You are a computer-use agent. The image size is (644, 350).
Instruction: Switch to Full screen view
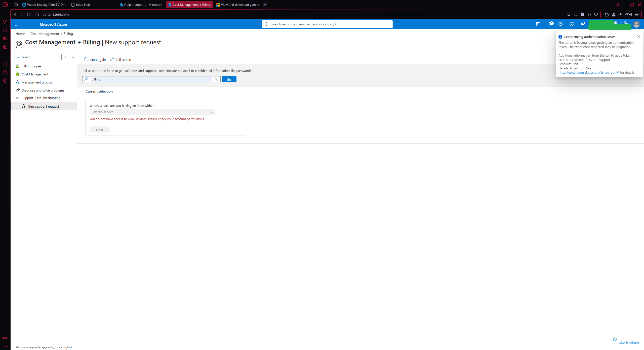pyautogui.click(x=120, y=60)
